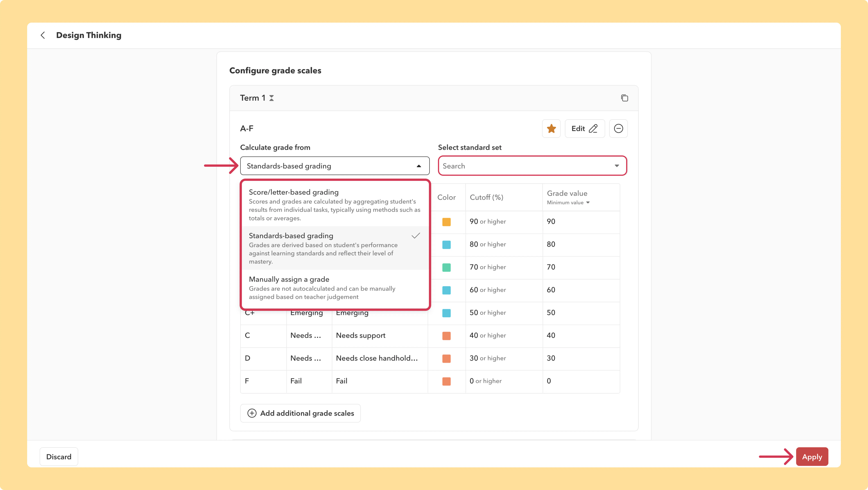Click the grade value 60 cell
Viewport: 868px width, 490px height.
click(581, 290)
